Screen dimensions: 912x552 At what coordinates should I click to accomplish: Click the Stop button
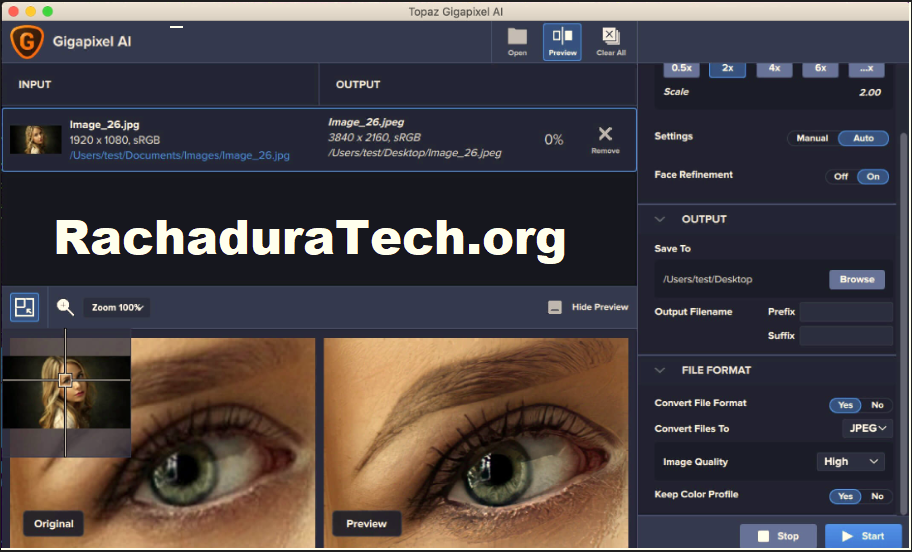click(779, 536)
